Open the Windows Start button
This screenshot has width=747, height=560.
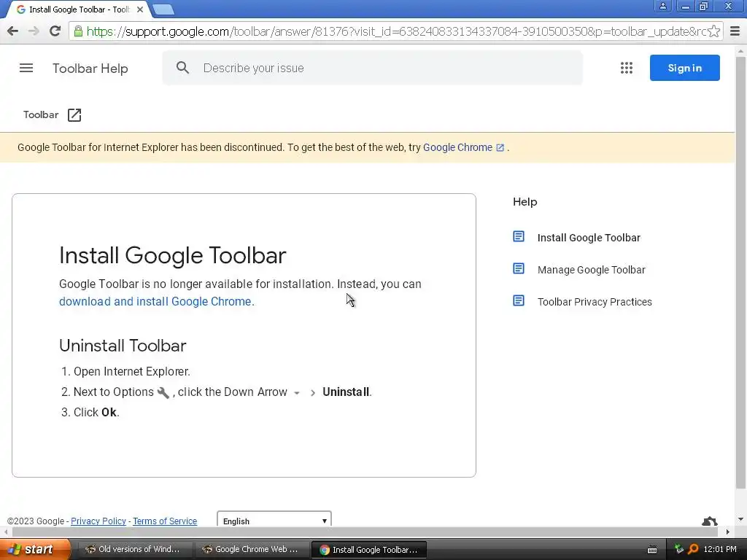pos(34,549)
